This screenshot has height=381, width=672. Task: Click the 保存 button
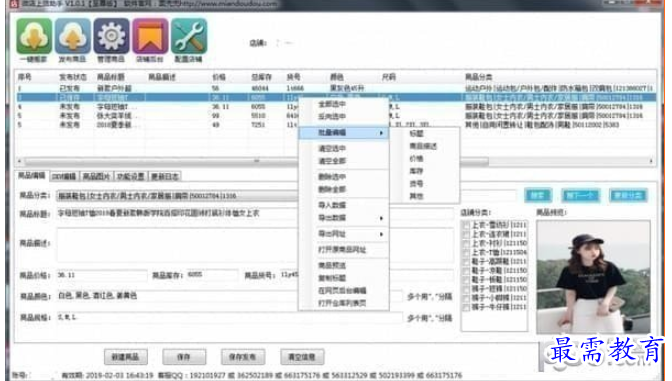click(184, 357)
